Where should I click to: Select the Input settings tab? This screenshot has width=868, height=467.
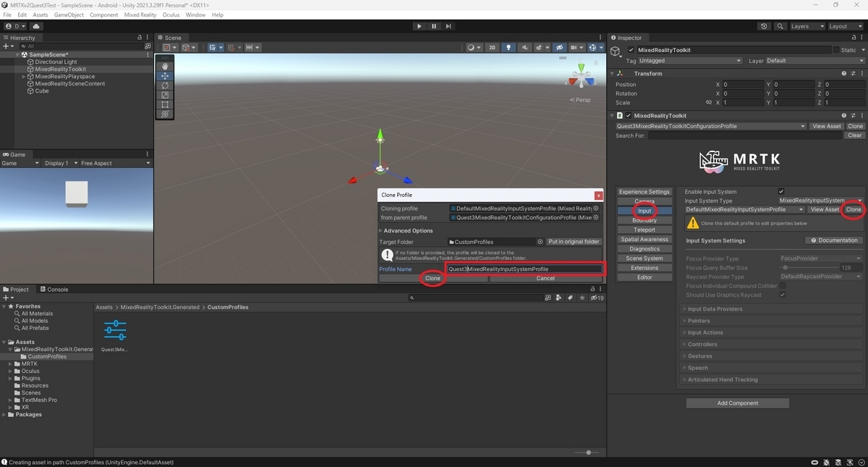coord(644,211)
